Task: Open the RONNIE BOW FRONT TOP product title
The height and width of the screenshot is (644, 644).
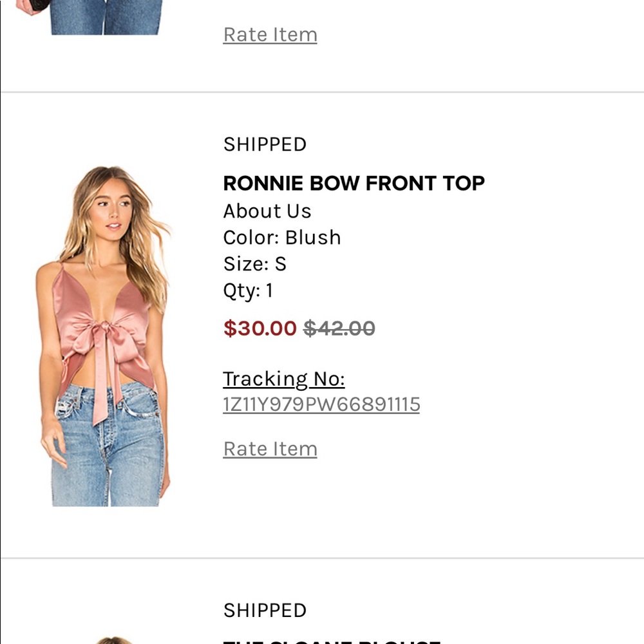Action: (x=354, y=183)
